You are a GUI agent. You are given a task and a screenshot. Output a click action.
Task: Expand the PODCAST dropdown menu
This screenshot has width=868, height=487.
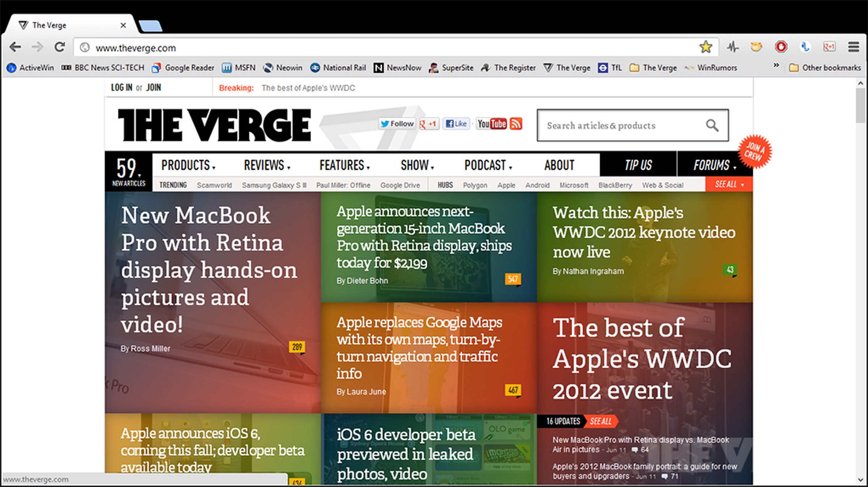click(488, 165)
